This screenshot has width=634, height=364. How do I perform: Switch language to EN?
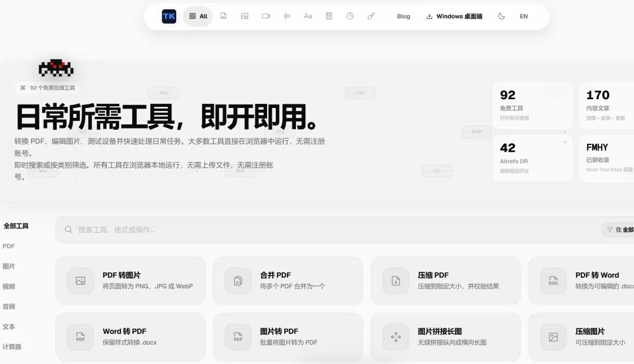pos(524,16)
